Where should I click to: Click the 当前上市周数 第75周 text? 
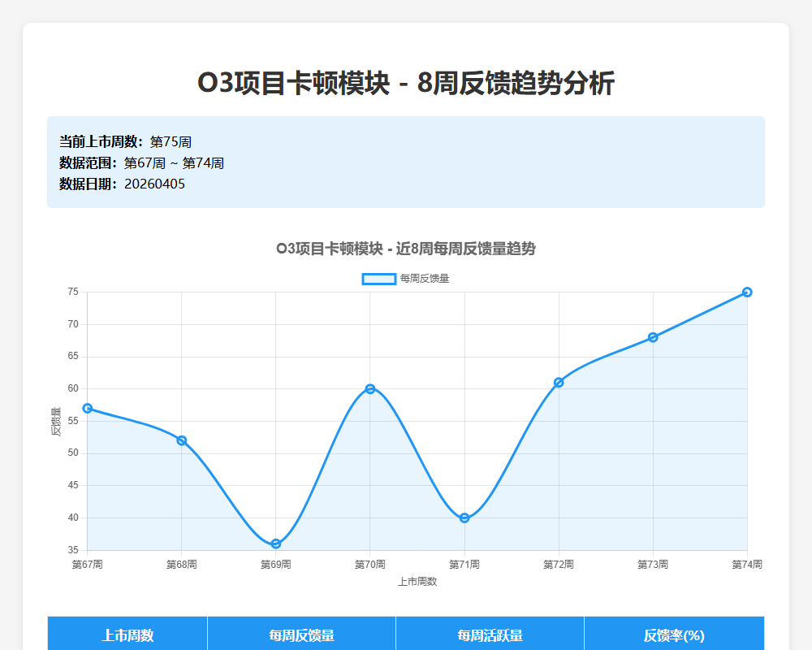(x=125, y=141)
